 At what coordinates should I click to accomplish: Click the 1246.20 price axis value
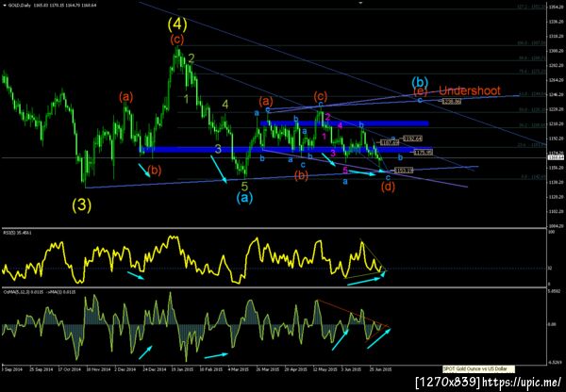point(556,94)
